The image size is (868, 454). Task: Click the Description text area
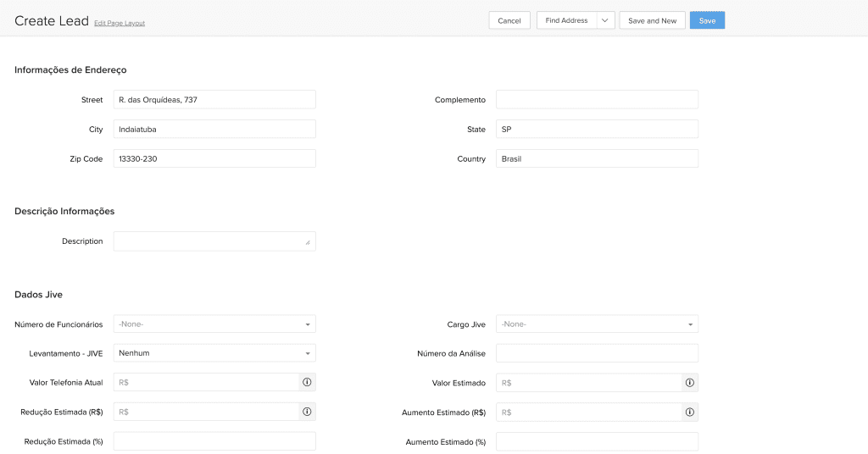click(210, 241)
